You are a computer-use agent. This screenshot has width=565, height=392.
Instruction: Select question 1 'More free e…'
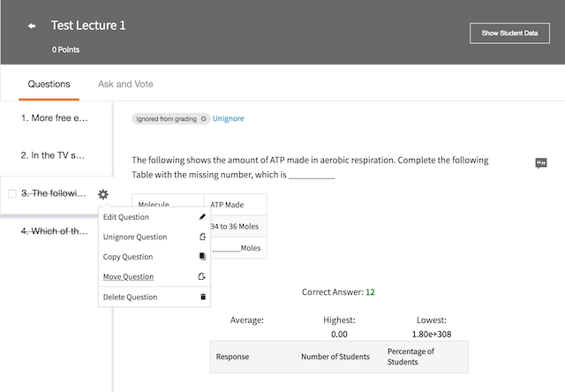pos(55,117)
